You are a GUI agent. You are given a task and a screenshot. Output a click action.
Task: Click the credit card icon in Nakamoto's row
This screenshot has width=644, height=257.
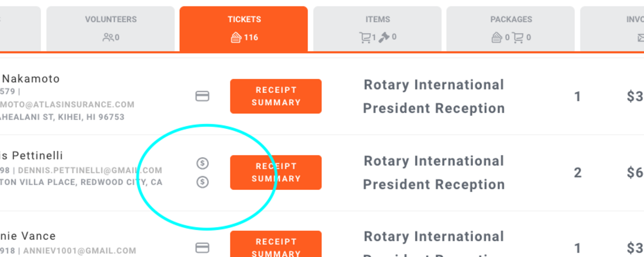click(x=202, y=97)
